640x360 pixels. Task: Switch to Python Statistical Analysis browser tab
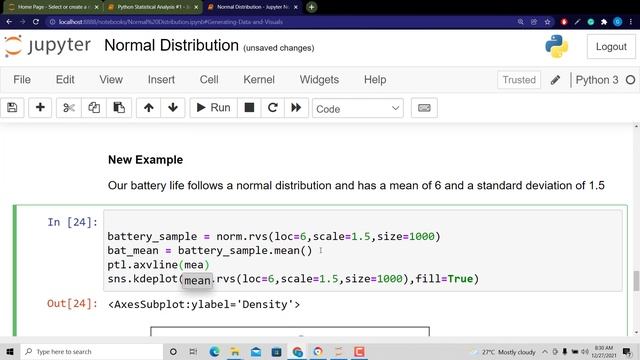[x=152, y=7]
